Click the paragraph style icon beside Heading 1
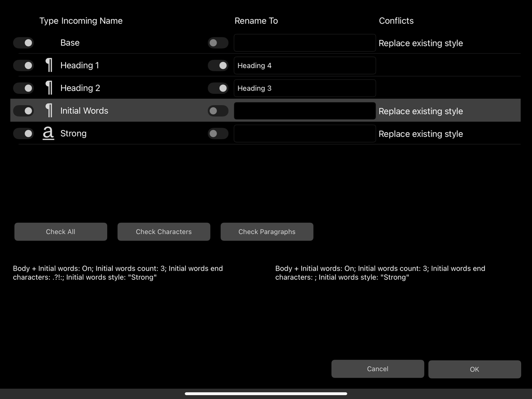This screenshot has height=399, width=532. tap(48, 65)
